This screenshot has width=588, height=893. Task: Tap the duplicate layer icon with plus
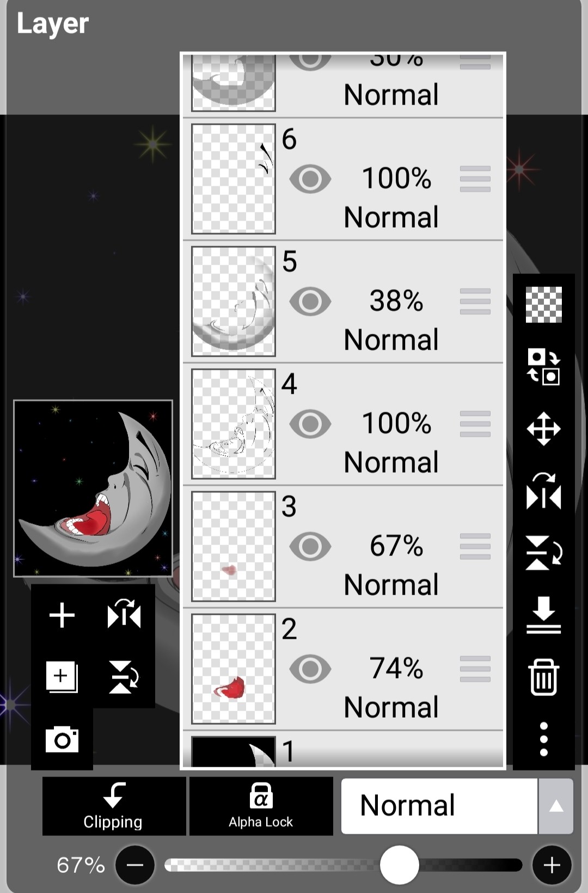(x=62, y=677)
